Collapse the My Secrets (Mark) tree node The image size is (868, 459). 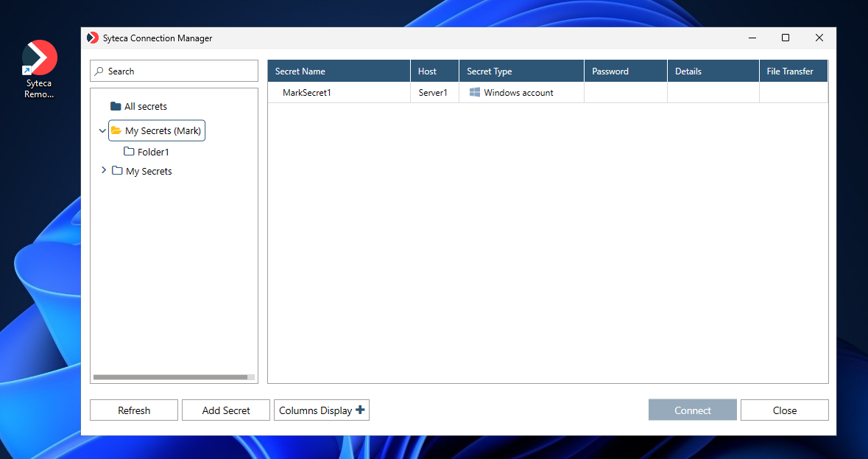102,131
